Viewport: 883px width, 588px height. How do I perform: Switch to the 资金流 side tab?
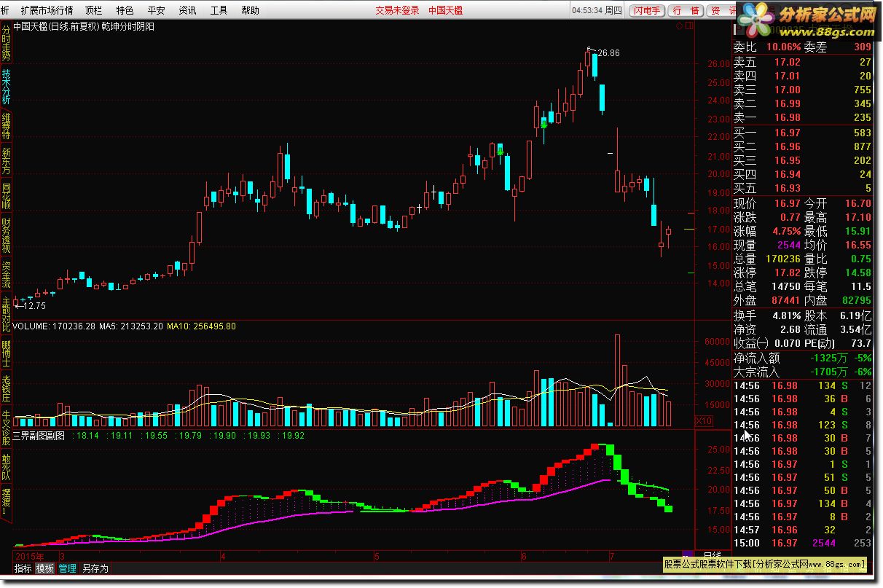[6, 275]
